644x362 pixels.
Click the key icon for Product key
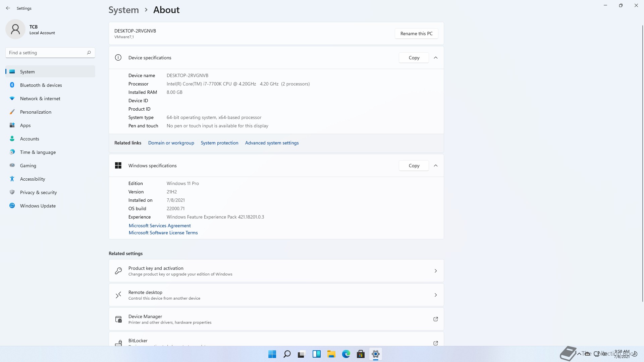point(118,271)
